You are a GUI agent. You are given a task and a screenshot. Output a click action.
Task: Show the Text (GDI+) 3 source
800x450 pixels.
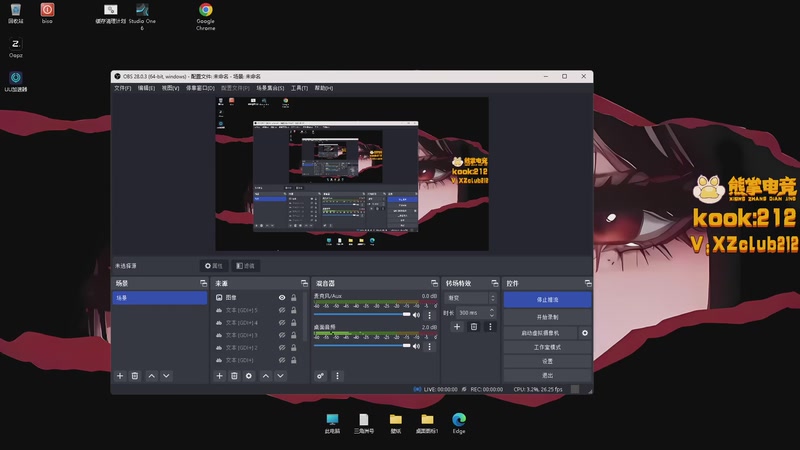[x=282, y=335]
